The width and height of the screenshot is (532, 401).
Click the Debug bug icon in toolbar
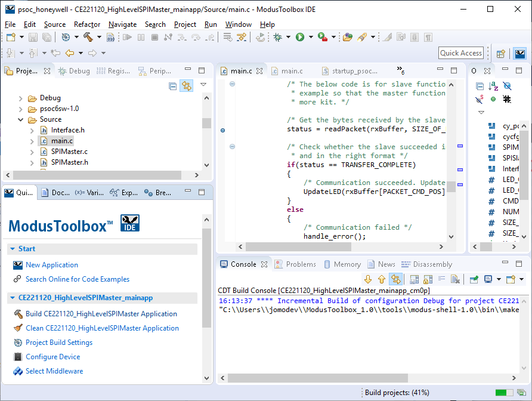coord(277,37)
